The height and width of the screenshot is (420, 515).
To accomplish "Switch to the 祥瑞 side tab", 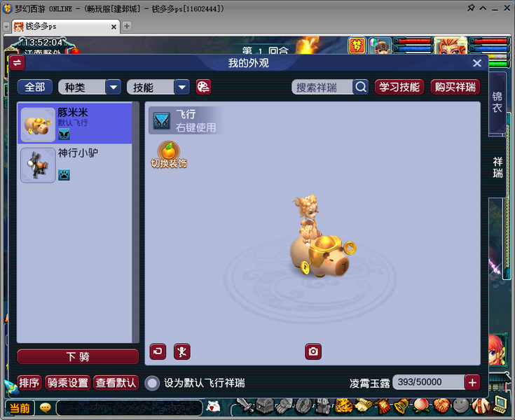I will click(497, 167).
